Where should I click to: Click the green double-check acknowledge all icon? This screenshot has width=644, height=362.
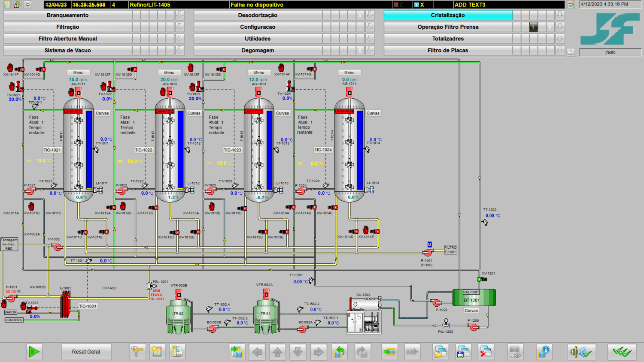pyautogui.click(x=622, y=352)
